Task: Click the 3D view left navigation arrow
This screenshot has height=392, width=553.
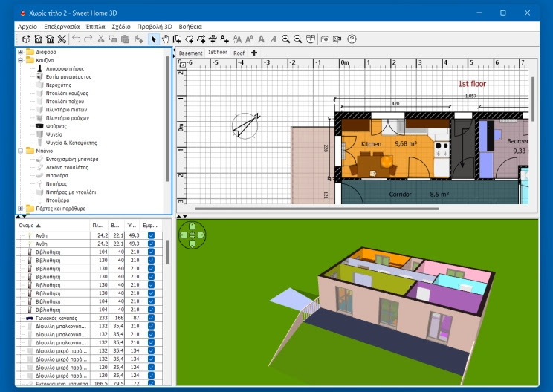Action: (184, 235)
